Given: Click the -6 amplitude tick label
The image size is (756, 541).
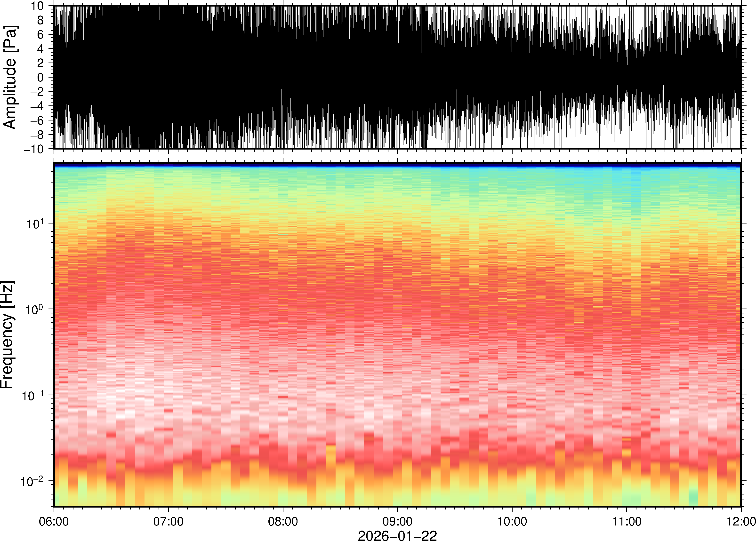Looking at the screenshot, I should point(37,121).
